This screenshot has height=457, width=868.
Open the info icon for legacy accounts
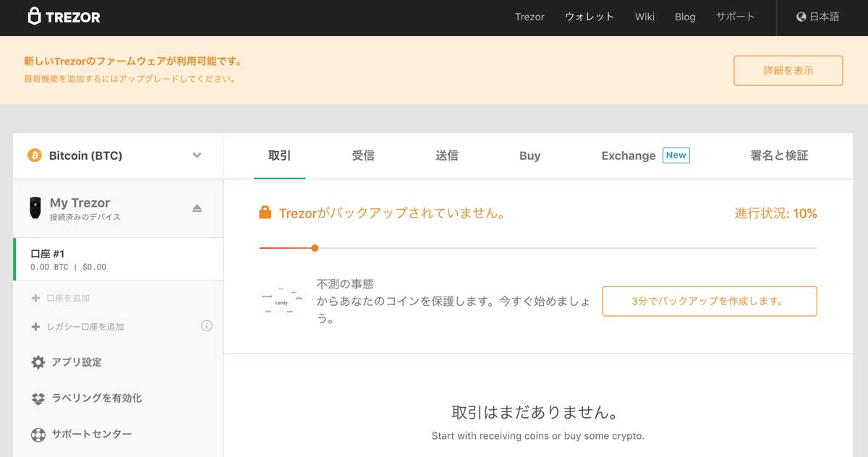pos(206,326)
